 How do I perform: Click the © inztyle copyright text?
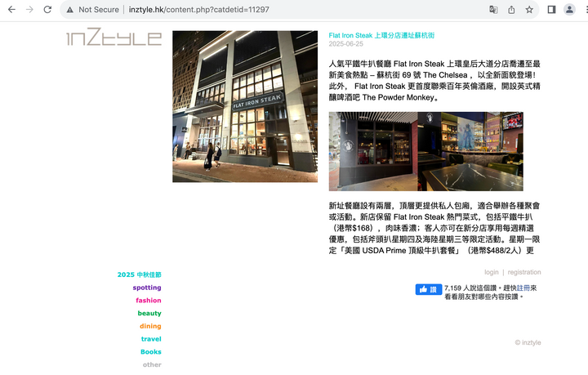[528, 342]
